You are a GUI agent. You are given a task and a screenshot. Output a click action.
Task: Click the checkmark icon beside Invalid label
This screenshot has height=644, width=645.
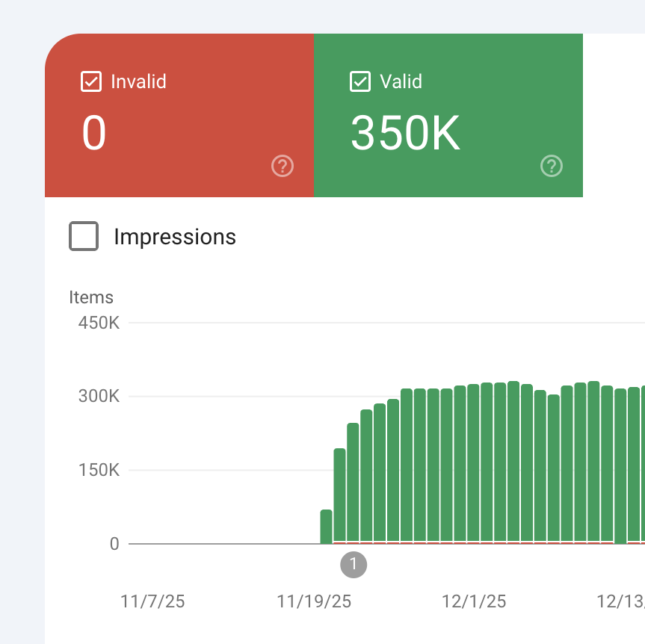coord(90,81)
